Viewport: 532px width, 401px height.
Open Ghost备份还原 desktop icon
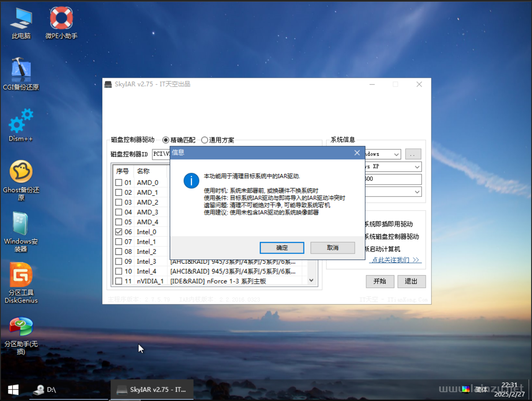click(x=21, y=181)
